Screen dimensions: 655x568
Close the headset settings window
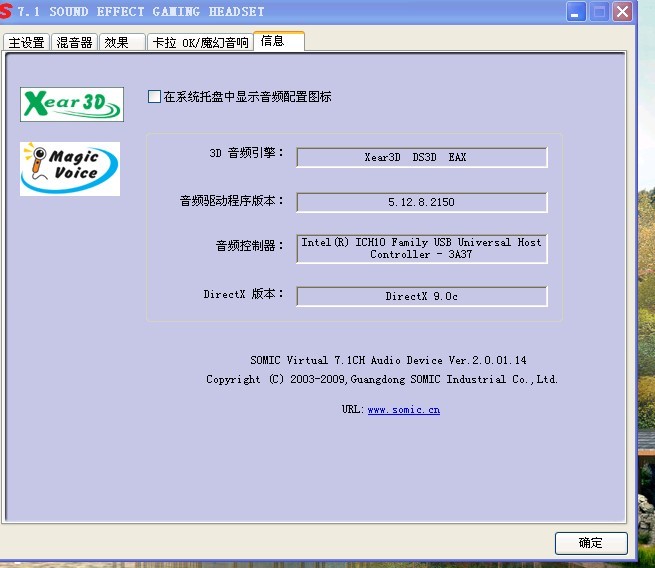(622, 11)
